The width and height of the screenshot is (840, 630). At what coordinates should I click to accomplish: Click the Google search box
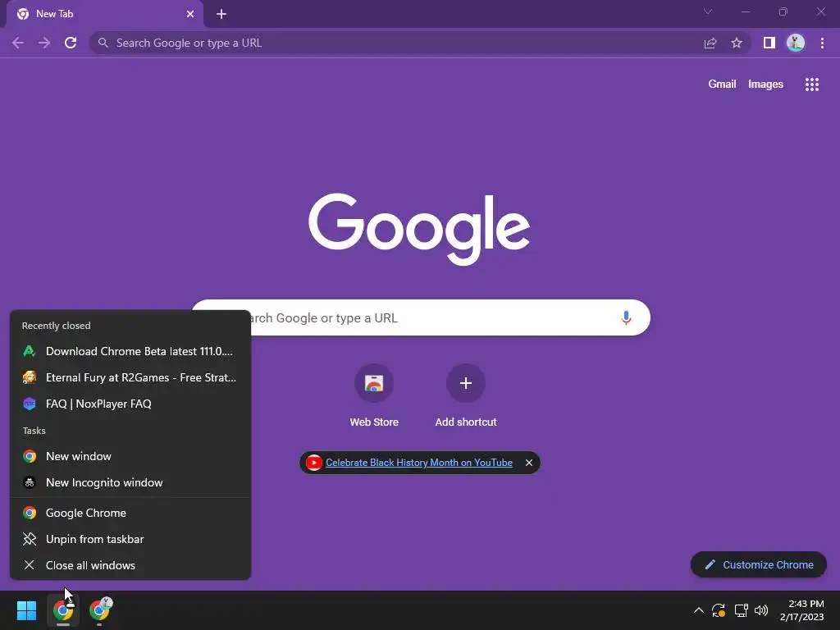click(x=421, y=317)
